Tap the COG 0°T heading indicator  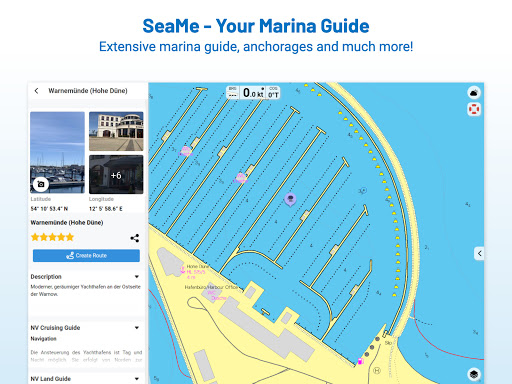point(273,92)
